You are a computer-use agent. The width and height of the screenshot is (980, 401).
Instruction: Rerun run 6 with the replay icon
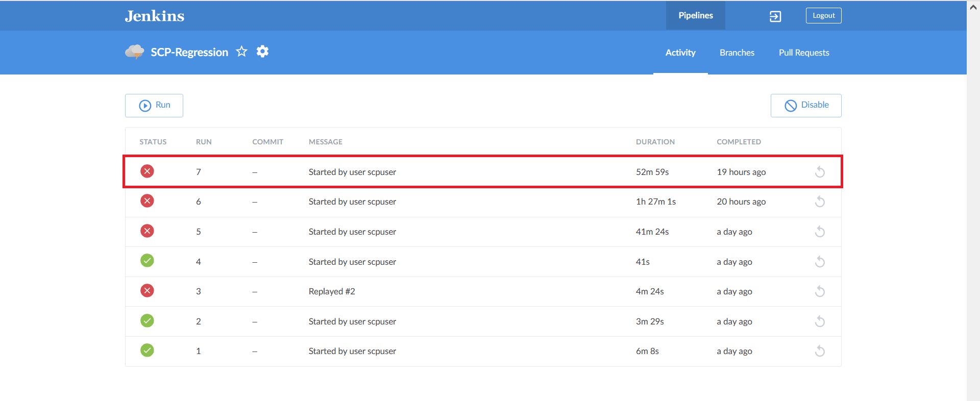[820, 202]
